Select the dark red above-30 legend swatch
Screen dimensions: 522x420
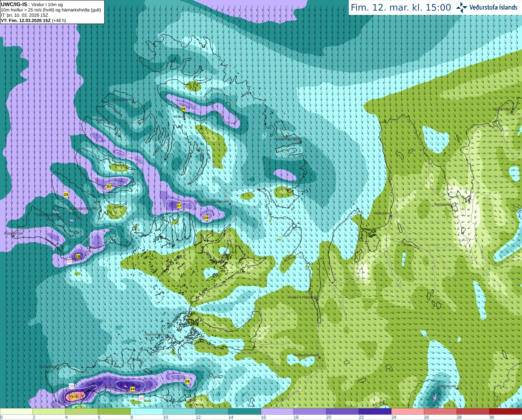click(x=506, y=411)
